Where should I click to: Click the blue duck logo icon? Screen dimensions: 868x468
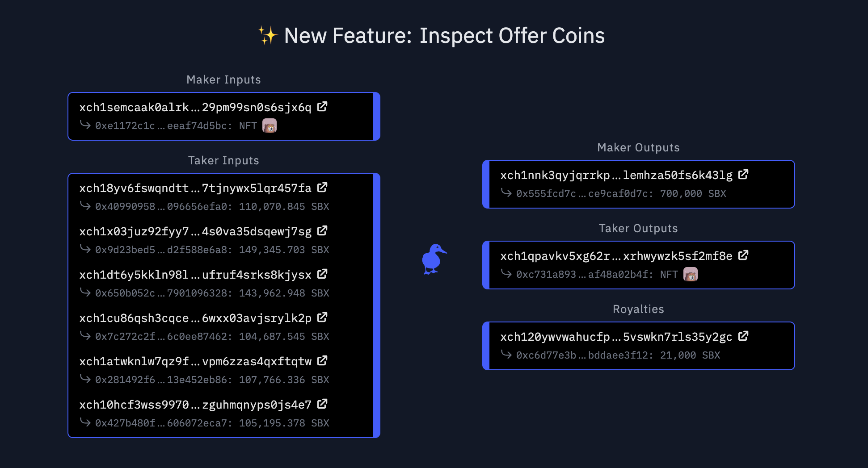click(x=434, y=259)
